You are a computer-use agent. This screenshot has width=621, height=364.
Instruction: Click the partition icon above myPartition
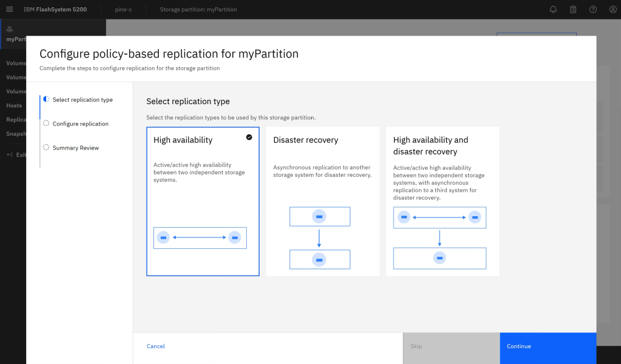coord(9,29)
